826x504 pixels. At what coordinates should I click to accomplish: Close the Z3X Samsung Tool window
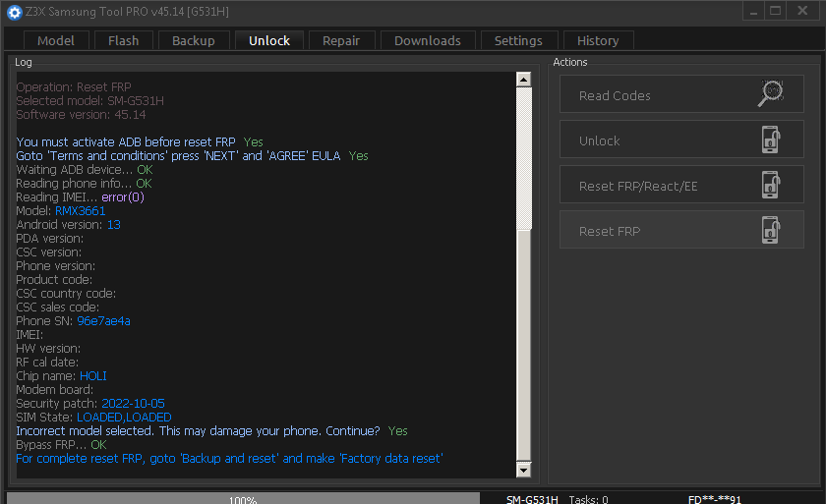[x=802, y=11]
